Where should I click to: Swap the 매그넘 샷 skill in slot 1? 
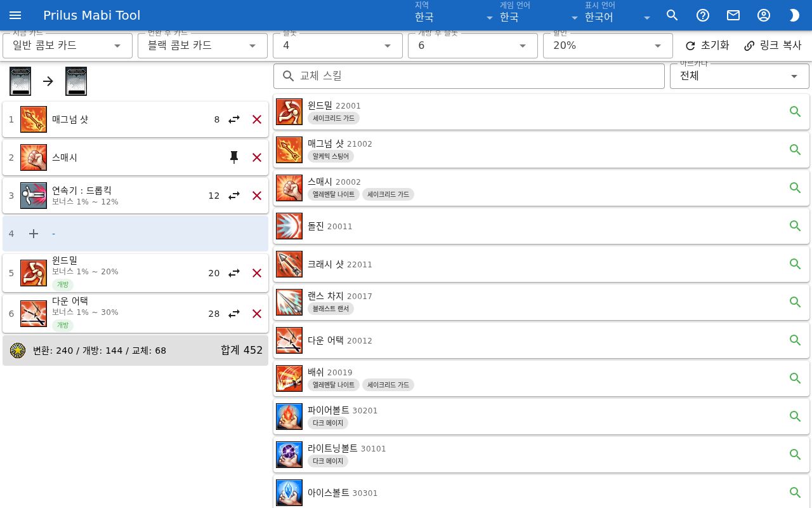click(x=234, y=119)
